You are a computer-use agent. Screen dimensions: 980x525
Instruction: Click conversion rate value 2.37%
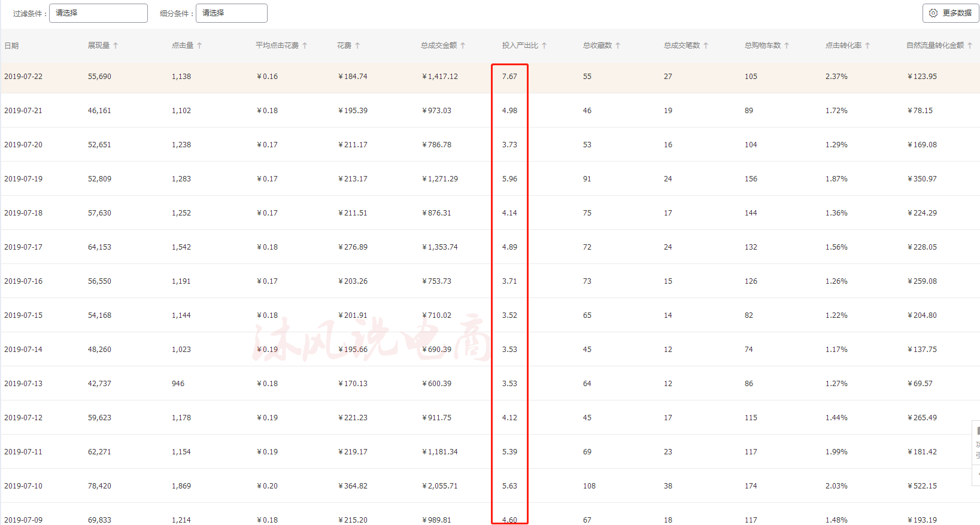point(836,77)
